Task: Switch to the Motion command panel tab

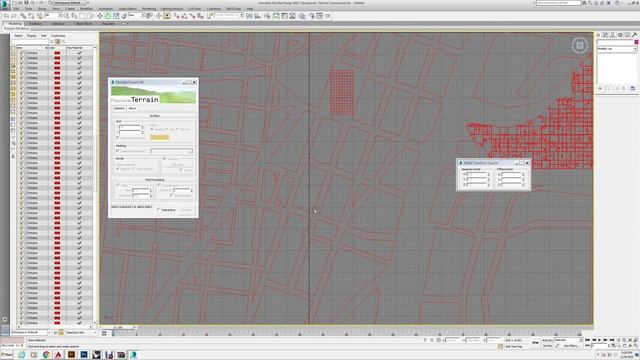Action: [620, 35]
